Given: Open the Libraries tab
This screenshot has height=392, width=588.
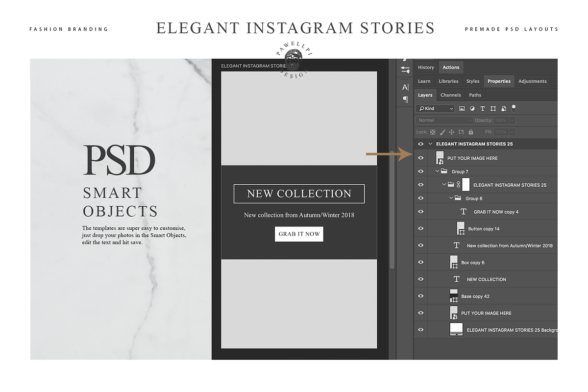Looking at the screenshot, I should (x=448, y=81).
